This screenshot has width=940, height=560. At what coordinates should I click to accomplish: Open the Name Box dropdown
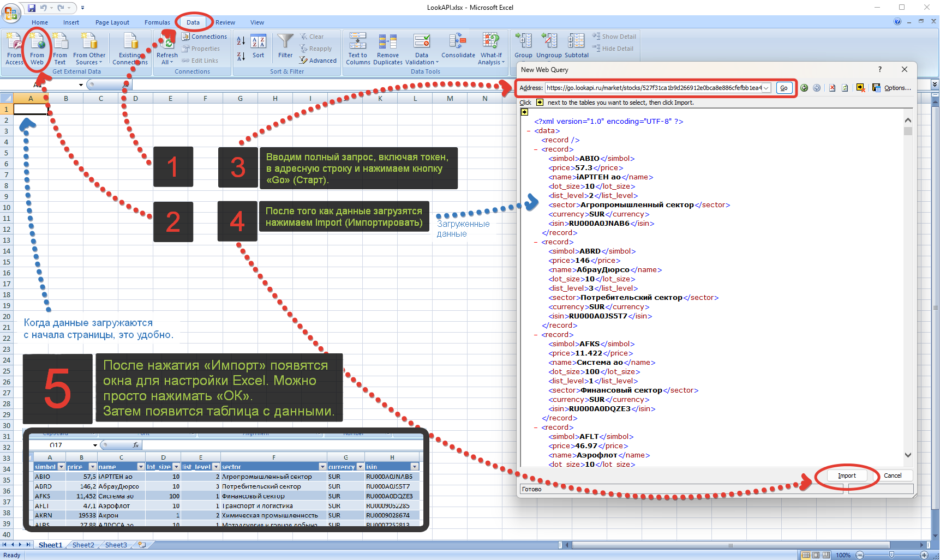81,85
